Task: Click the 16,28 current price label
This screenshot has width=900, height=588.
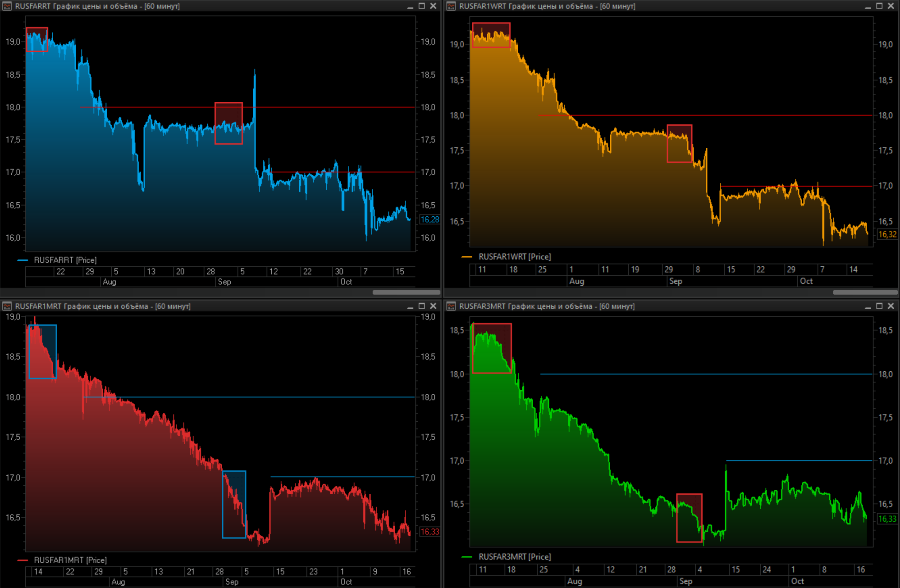Action: click(429, 219)
